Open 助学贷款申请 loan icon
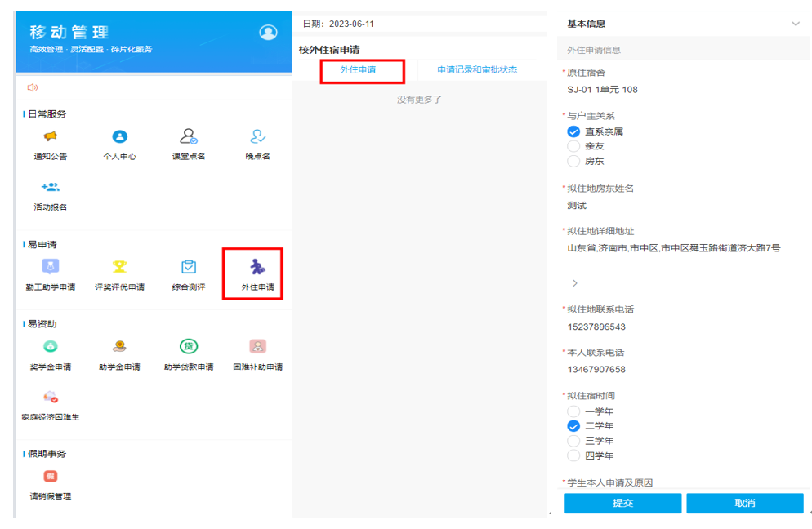 pos(189,347)
